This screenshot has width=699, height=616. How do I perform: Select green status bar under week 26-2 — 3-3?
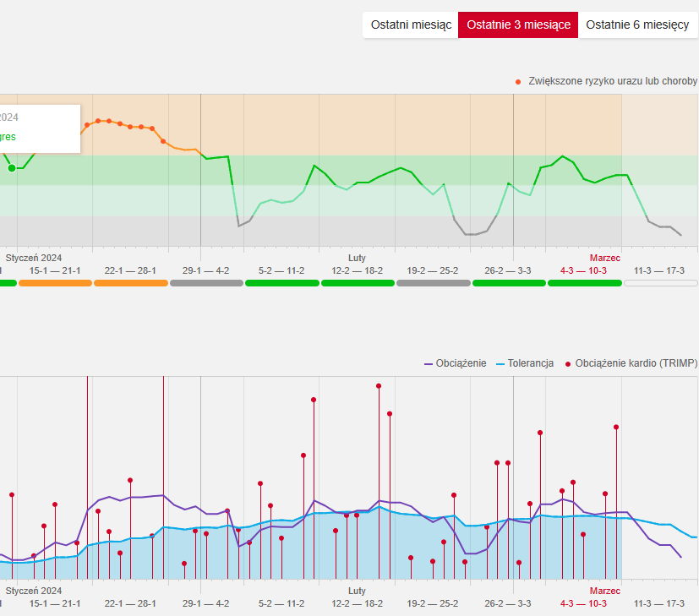point(509,283)
